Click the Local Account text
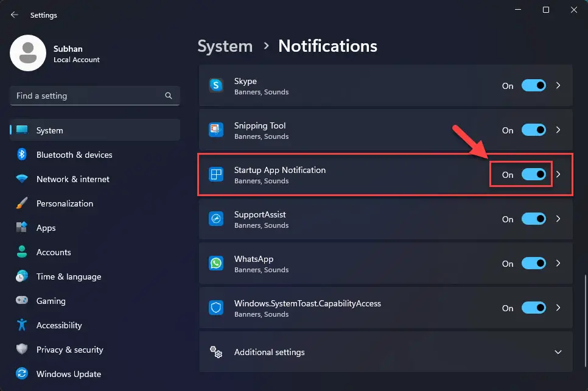Image resolution: width=588 pixels, height=391 pixels. coord(77,60)
